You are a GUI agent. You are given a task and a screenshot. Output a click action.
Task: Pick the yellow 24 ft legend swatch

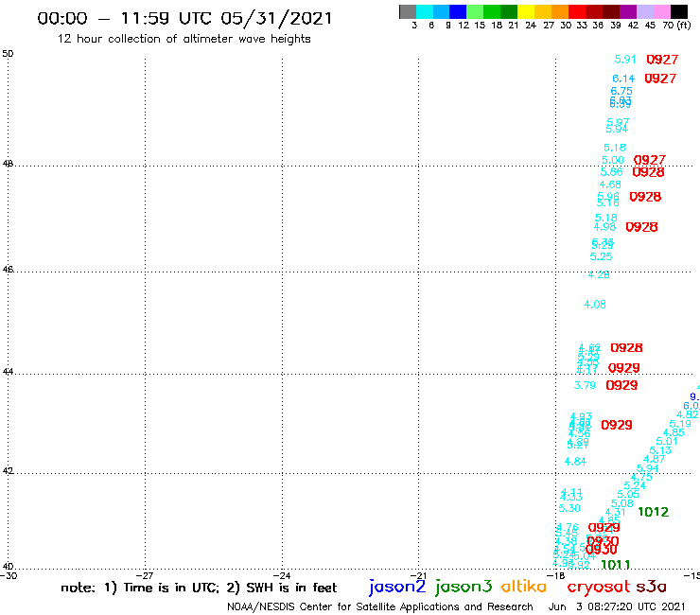(x=526, y=11)
